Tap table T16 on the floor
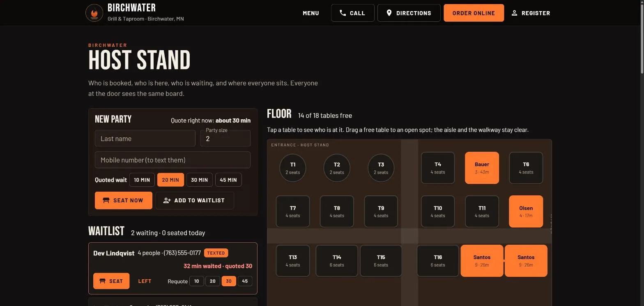The width and height of the screenshot is (644, 306). coord(438,261)
